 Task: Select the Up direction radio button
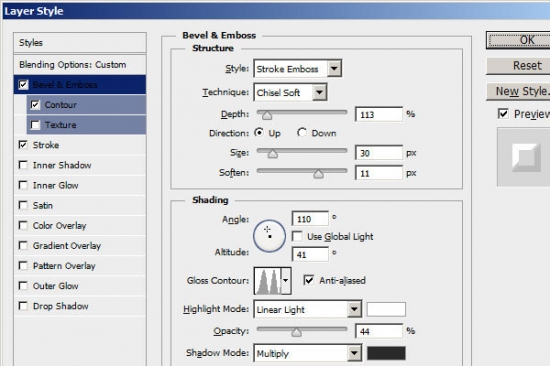259,133
